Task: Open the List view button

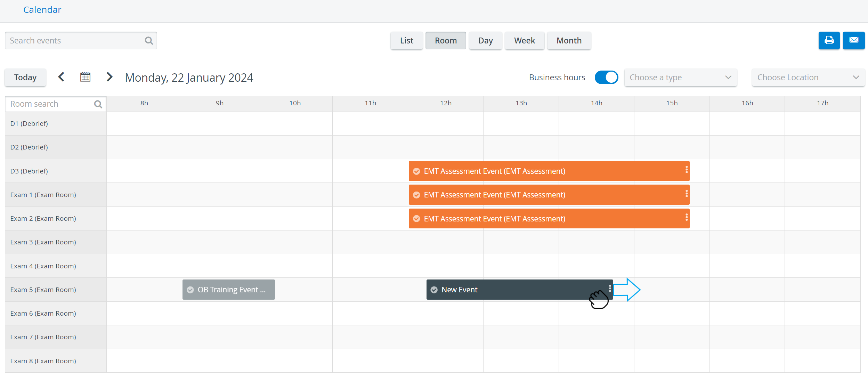Action: 406,41
